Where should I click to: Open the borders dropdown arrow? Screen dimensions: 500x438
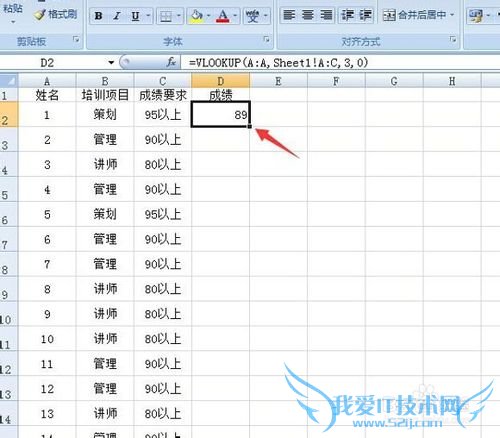pyautogui.click(x=179, y=16)
